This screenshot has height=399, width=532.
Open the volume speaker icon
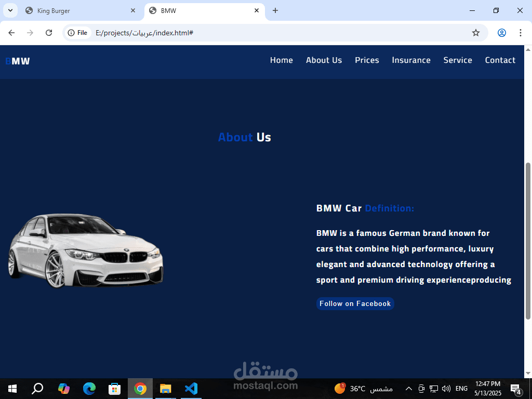446,389
